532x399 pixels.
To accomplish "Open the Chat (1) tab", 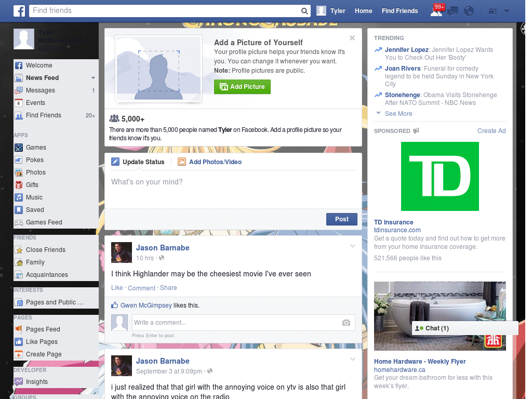I will (x=465, y=328).
